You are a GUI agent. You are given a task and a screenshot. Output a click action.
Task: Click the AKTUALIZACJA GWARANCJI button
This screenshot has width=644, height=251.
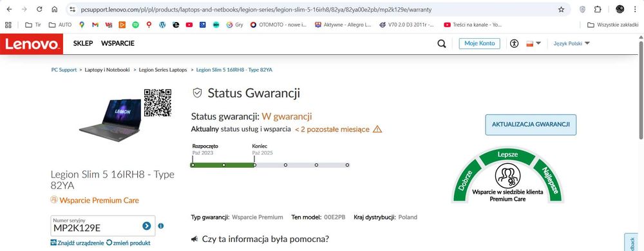point(531,125)
